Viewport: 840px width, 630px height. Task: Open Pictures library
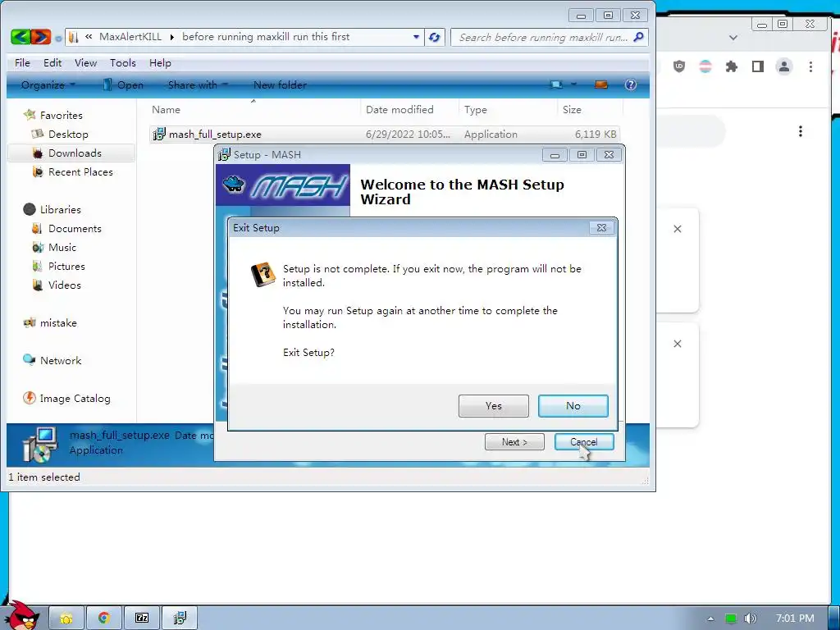(66, 267)
